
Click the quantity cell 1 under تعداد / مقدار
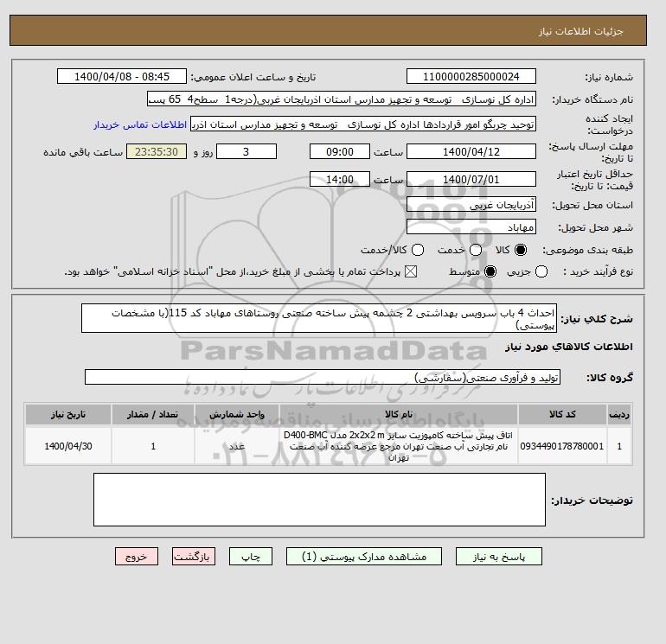click(x=153, y=446)
